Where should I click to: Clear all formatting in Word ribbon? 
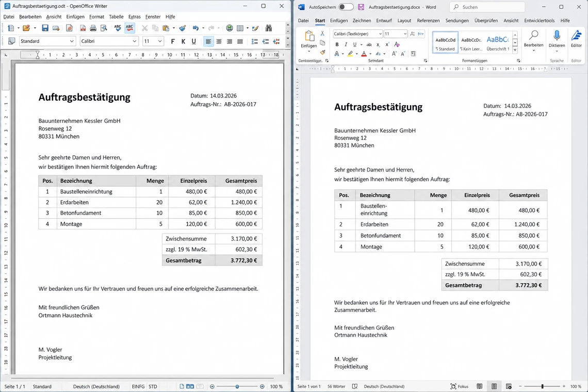click(397, 45)
